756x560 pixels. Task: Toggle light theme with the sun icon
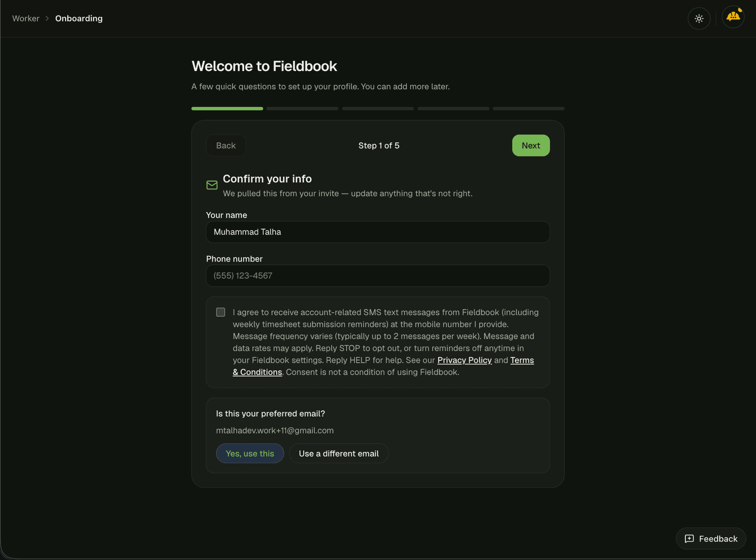point(699,19)
